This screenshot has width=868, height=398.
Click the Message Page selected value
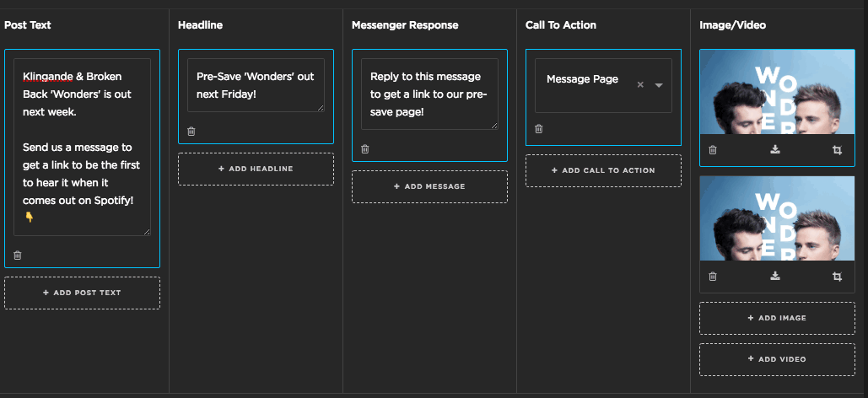pyautogui.click(x=582, y=79)
